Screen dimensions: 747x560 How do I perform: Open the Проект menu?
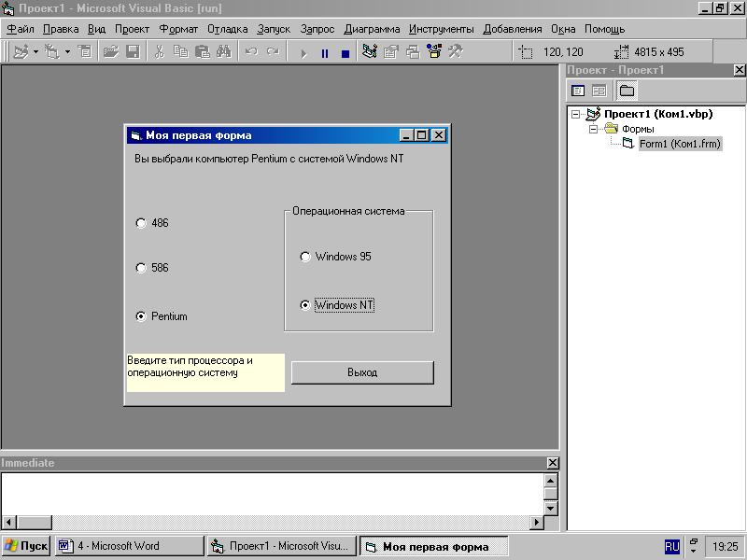[132, 29]
